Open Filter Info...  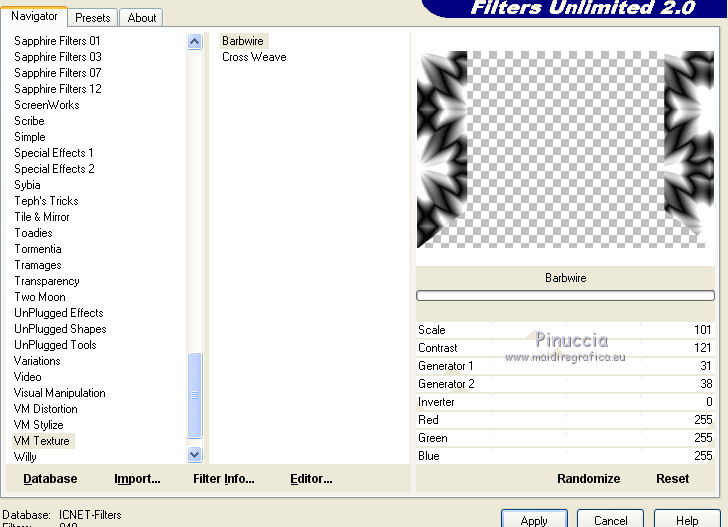coord(224,479)
